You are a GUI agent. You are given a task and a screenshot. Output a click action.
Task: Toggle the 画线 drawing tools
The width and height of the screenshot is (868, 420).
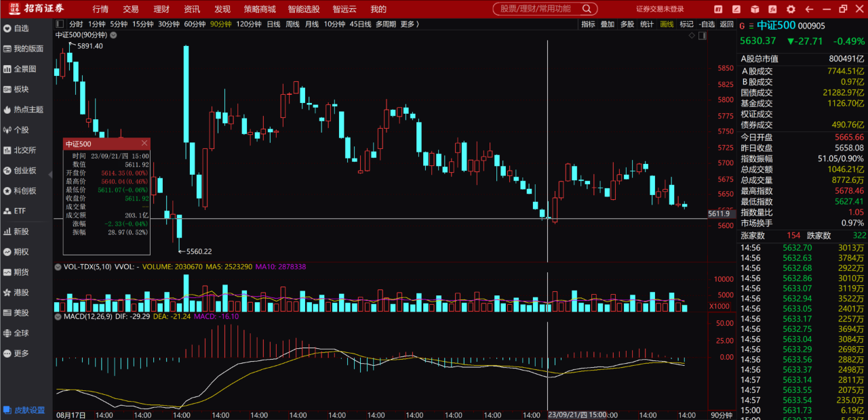pos(667,24)
